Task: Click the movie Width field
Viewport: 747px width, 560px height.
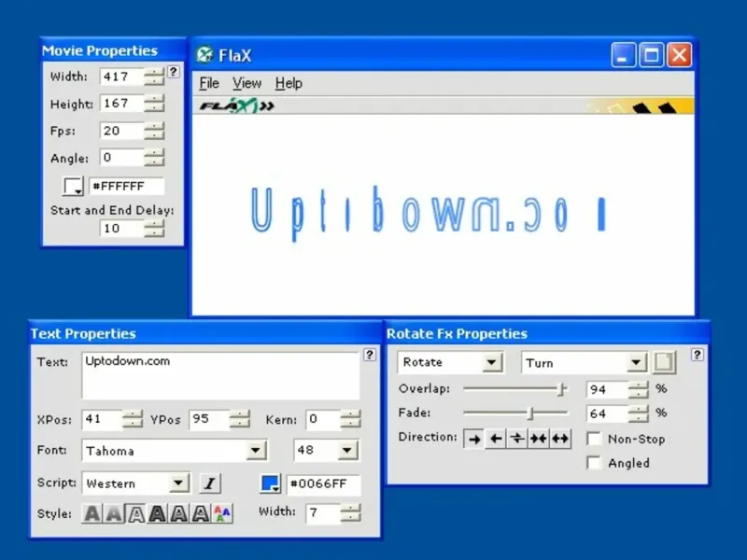Action: tap(122, 77)
